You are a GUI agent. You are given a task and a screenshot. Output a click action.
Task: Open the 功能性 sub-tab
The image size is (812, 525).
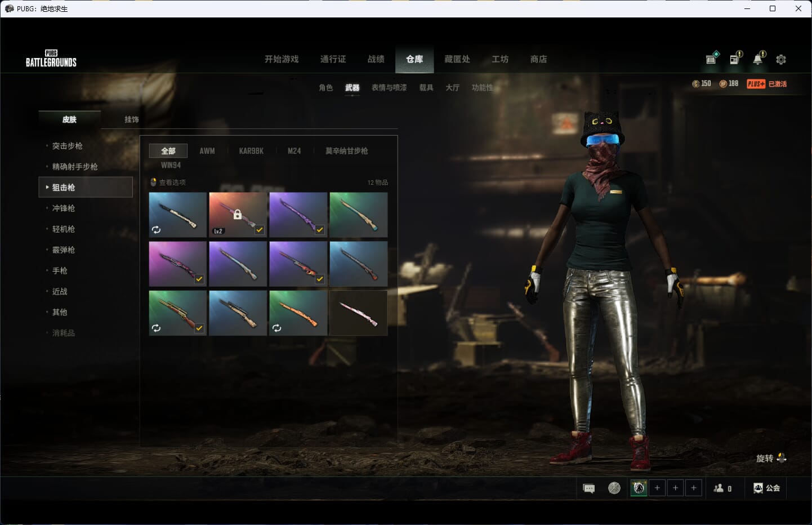pos(483,88)
